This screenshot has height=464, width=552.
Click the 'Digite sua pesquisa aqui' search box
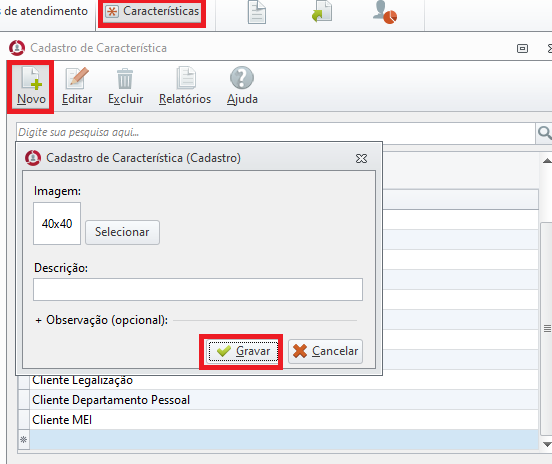(x=276, y=133)
